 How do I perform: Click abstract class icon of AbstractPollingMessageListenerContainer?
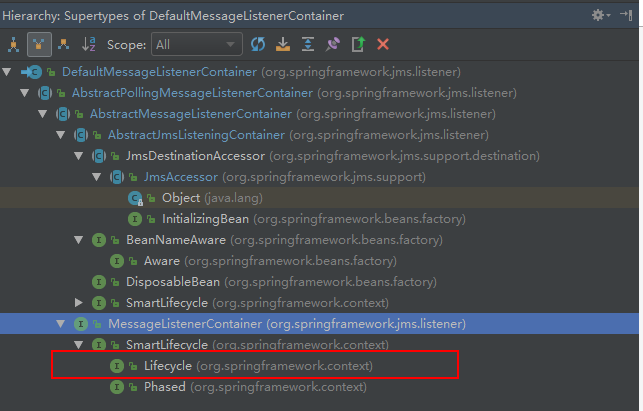pyautogui.click(x=45, y=93)
